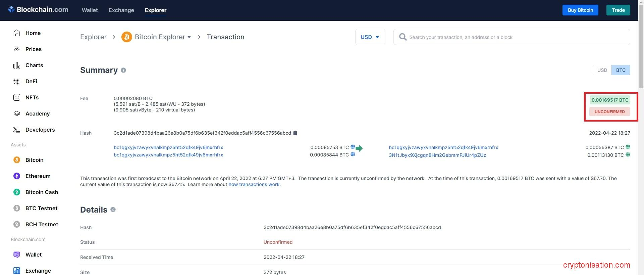The height and width of the screenshot is (275, 644).
Task: Open the Wallet tab in top navigation
Action: (90, 10)
